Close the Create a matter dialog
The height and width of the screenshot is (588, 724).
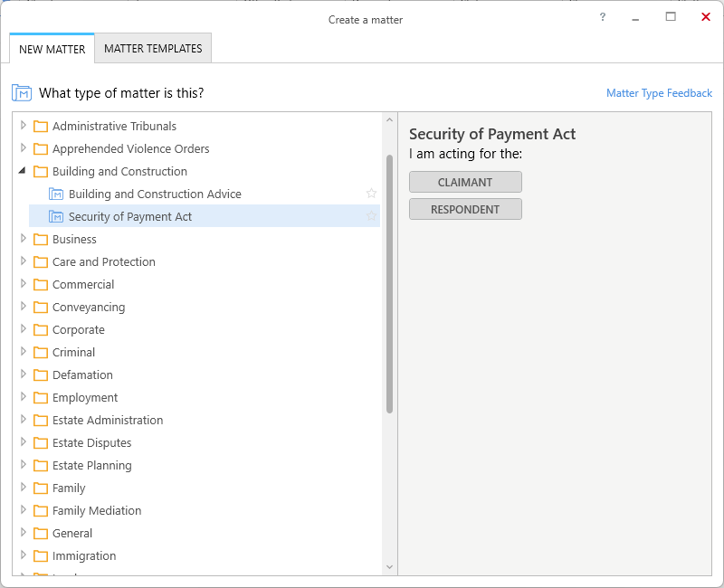pos(706,17)
